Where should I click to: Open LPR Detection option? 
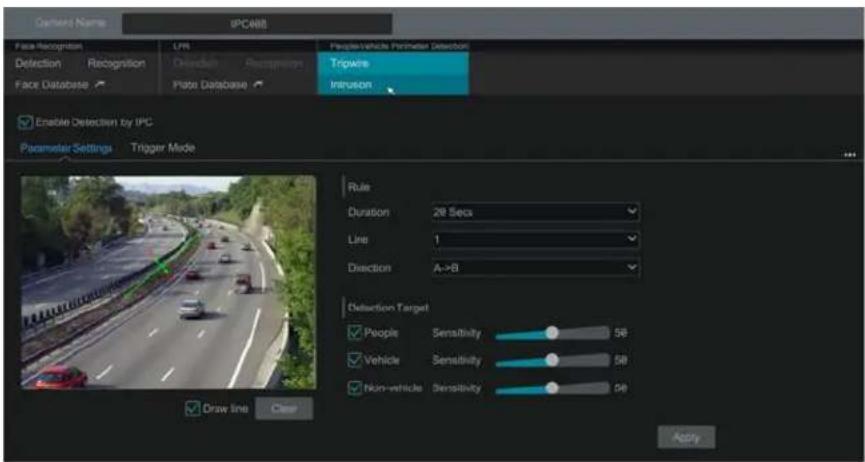(196, 63)
